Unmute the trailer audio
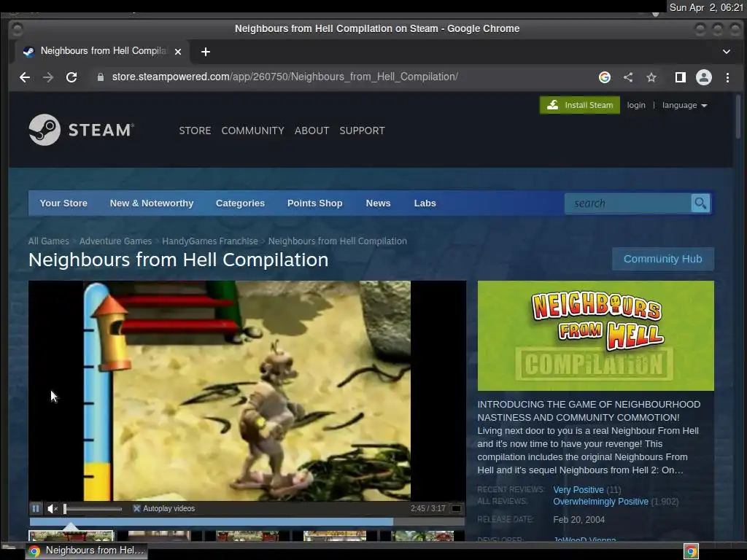The height and width of the screenshot is (560, 747). 53,508
